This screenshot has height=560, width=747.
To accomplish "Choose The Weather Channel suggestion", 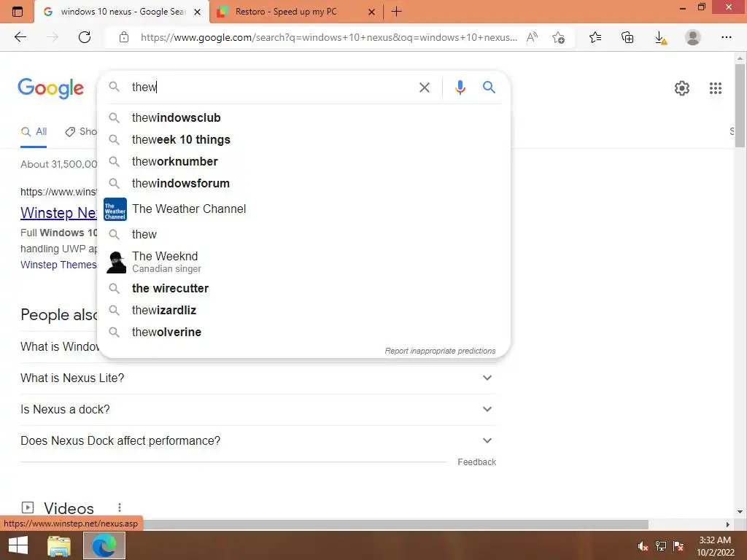I will click(x=303, y=209).
